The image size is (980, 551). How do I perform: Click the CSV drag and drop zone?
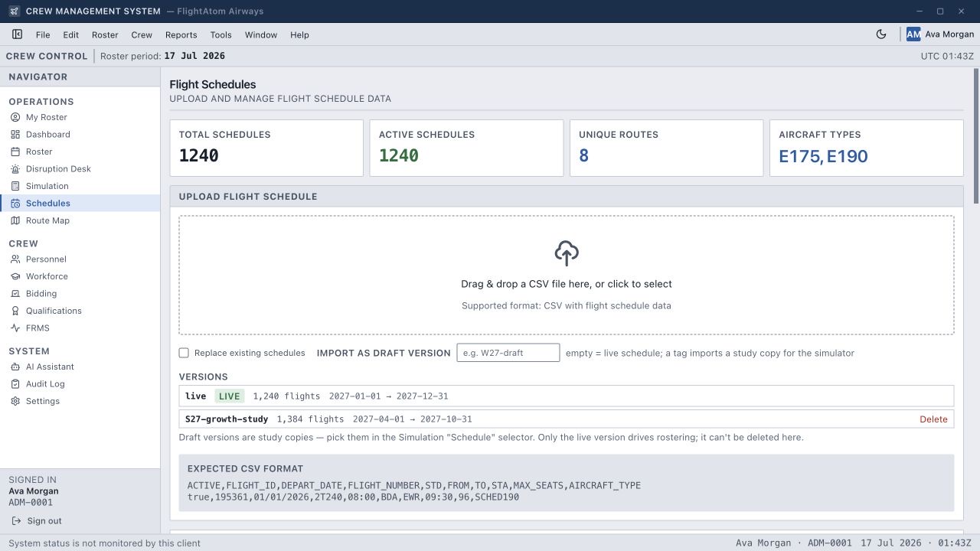tap(567, 275)
